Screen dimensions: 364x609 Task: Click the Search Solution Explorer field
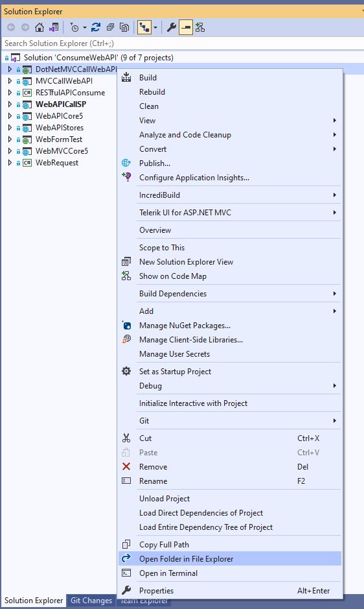click(182, 43)
